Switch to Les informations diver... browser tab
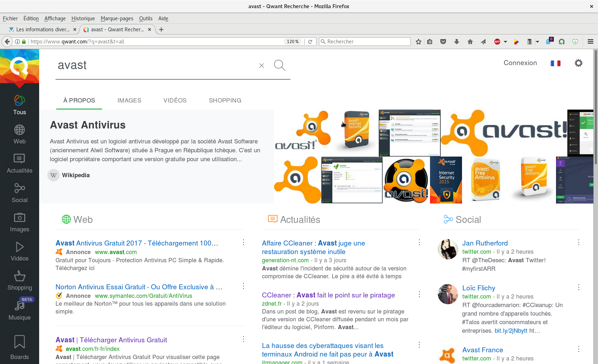Image resolution: width=598 pixels, height=364 pixels. tap(43, 30)
